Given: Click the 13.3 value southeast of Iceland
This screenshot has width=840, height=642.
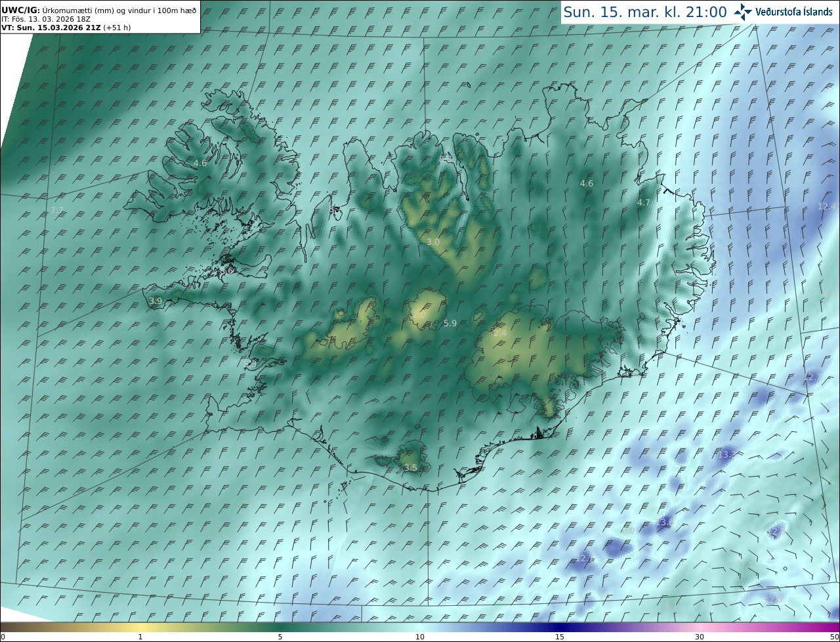Looking at the screenshot, I should click(x=726, y=455).
